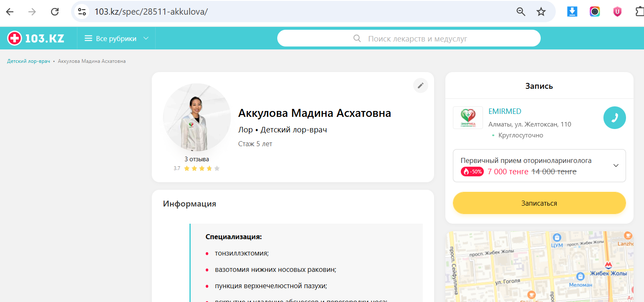Click the browser forward arrow

(32, 12)
